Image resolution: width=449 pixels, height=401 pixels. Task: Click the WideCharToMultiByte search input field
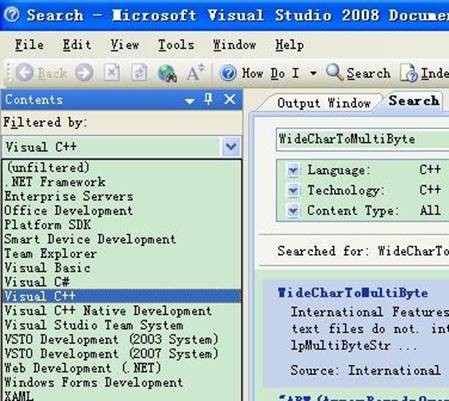(363, 139)
